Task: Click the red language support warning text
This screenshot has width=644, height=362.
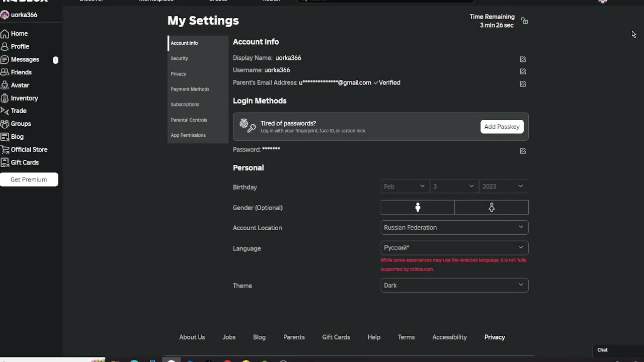Action: point(453,264)
